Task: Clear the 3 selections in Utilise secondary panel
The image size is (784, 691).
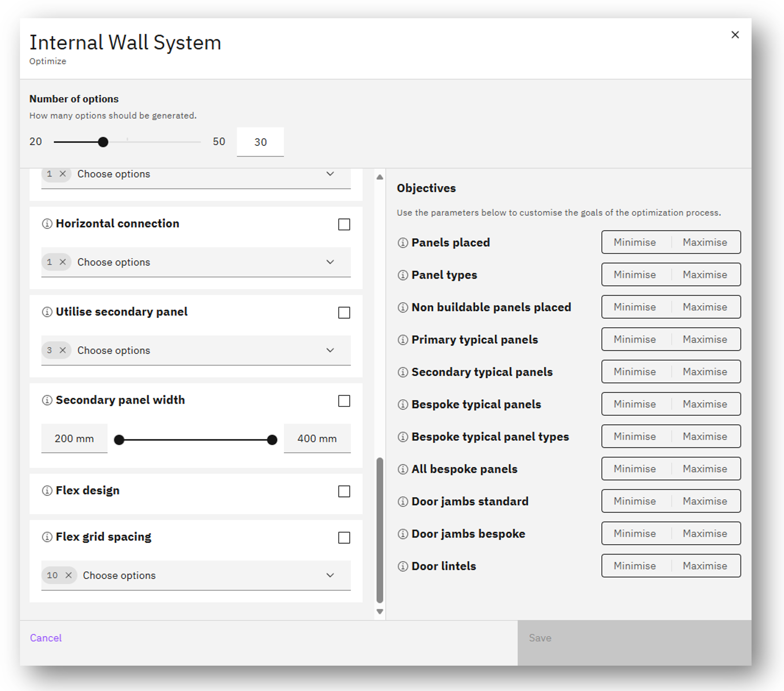Action: click(x=63, y=350)
